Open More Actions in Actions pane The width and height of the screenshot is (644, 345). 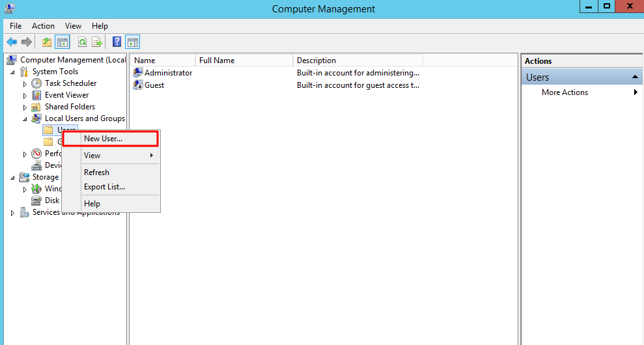tap(565, 92)
